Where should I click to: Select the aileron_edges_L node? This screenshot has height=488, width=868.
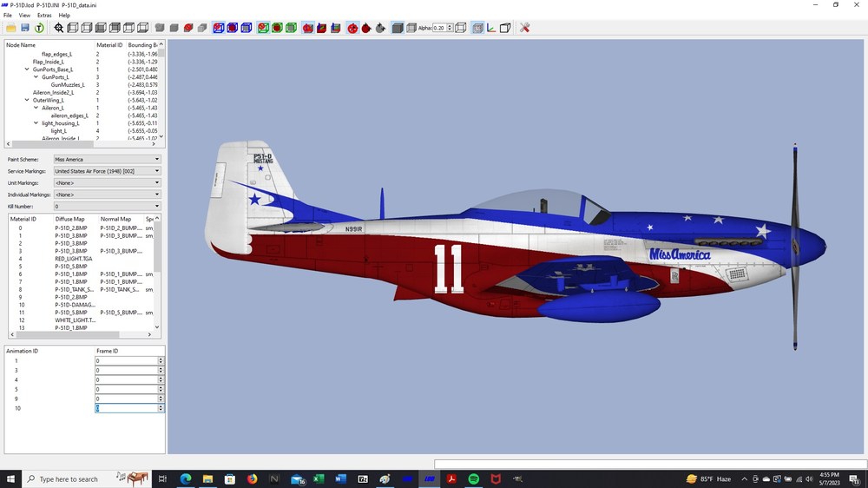point(69,115)
